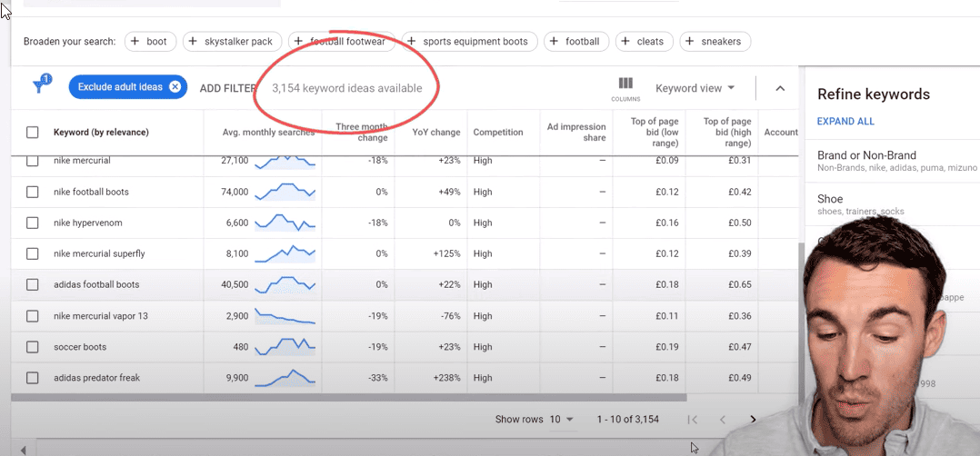Check the nike mercurial vapor 13 checkbox
Image resolution: width=980 pixels, height=456 pixels.
tap(33, 315)
